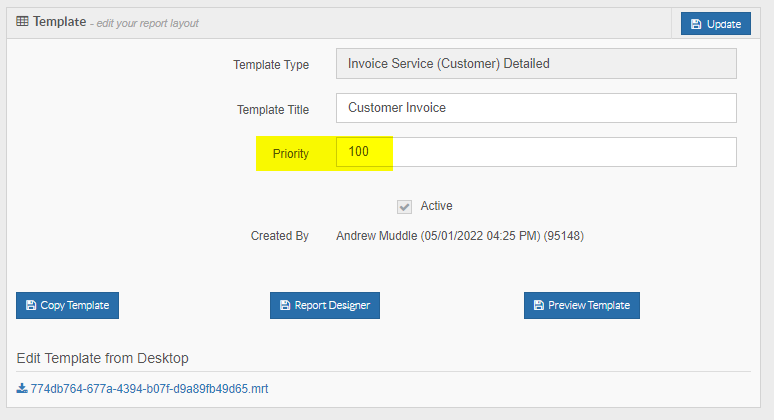Click into the Priority field showing 100
This screenshot has width=774, height=420.
point(536,152)
